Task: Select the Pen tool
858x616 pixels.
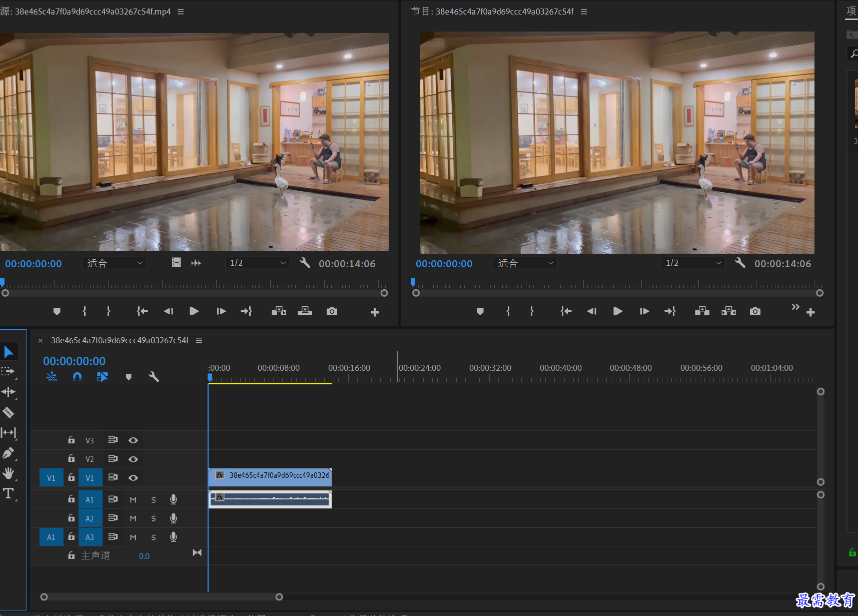Action: pyautogui.click(x=8, y=453)
